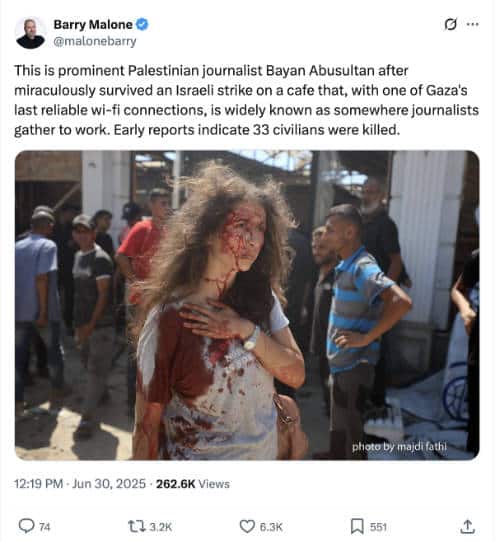Open the three-dot more options menu
This screenshot has width=500, height=542.
tap(473, 24)
